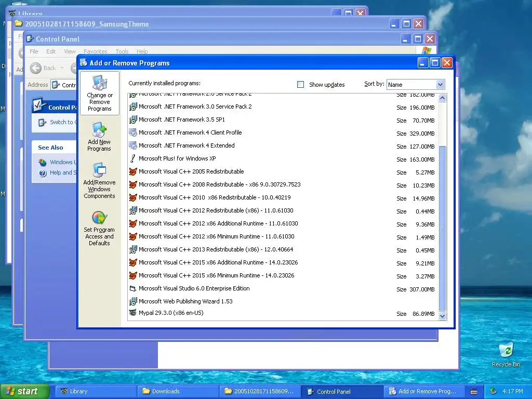Click scroll up arrow of programs list
Image resolution: width=532 pixels, height=399 pixels.
(x=442, y=98)
